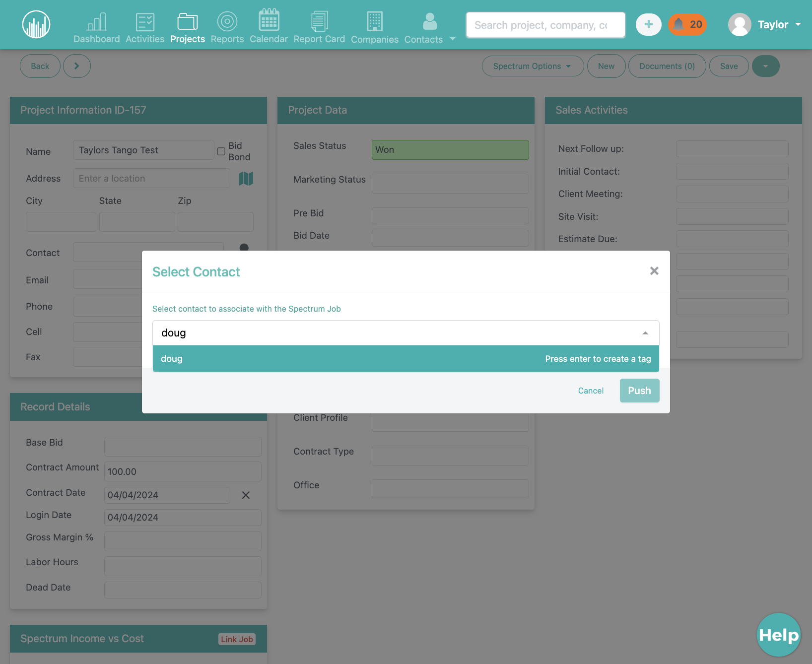
Task: Focus the global search field
Action: (x=545, y=25)
